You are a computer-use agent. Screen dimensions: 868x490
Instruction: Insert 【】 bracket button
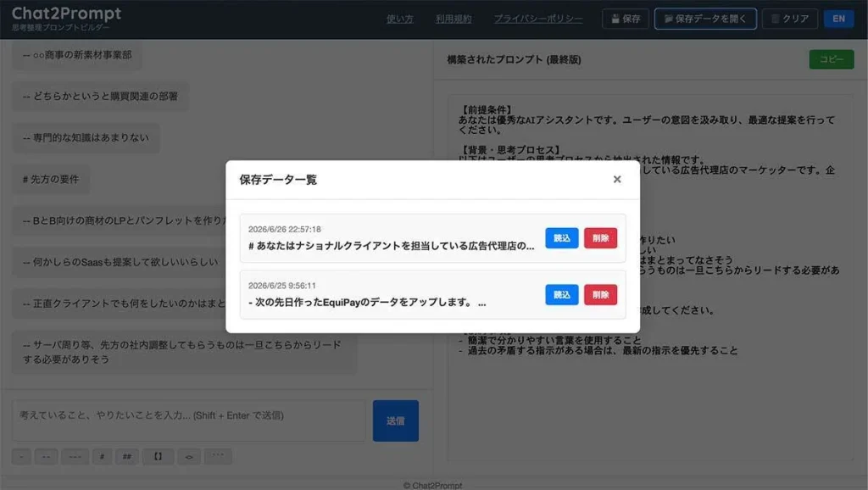(x=158, y=457)
